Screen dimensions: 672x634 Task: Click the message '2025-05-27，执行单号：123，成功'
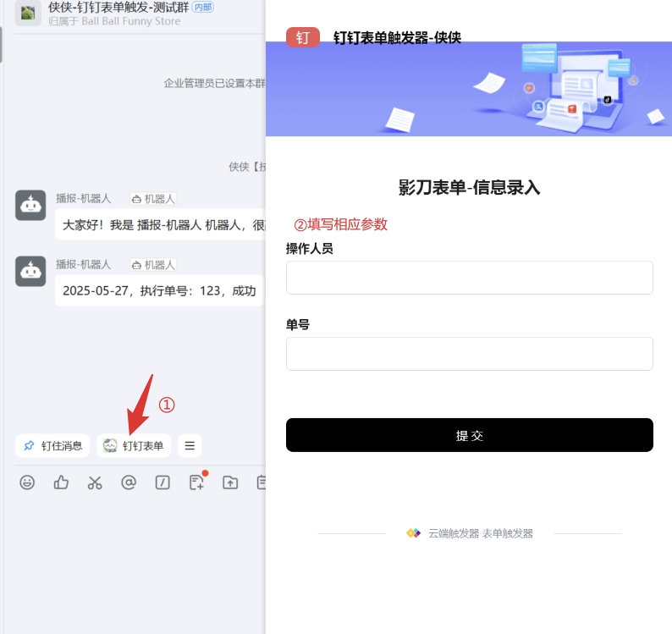point(159,290)
